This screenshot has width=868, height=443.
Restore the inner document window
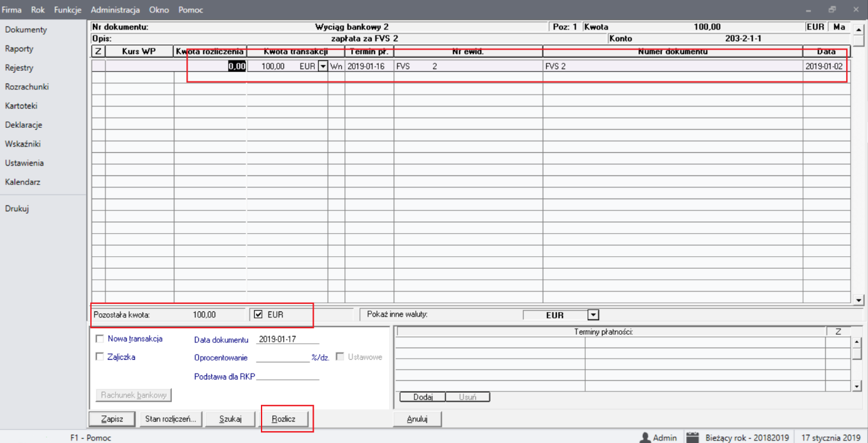pyautogui.click(x=832, y=9)
